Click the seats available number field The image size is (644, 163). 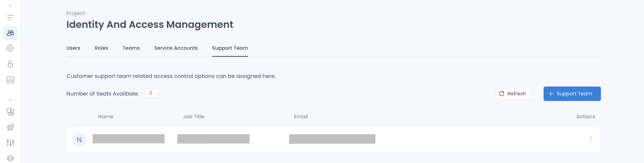[151, 93]
